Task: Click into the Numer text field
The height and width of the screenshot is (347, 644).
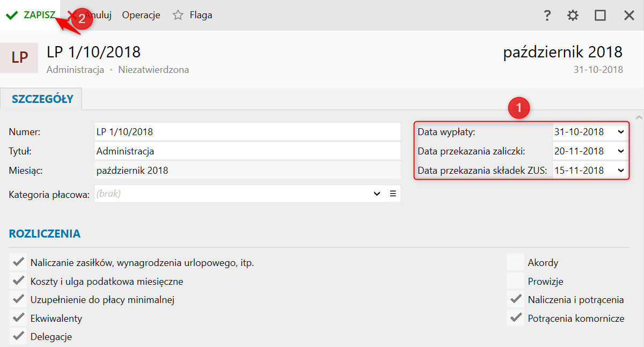Action: point(247,131)
